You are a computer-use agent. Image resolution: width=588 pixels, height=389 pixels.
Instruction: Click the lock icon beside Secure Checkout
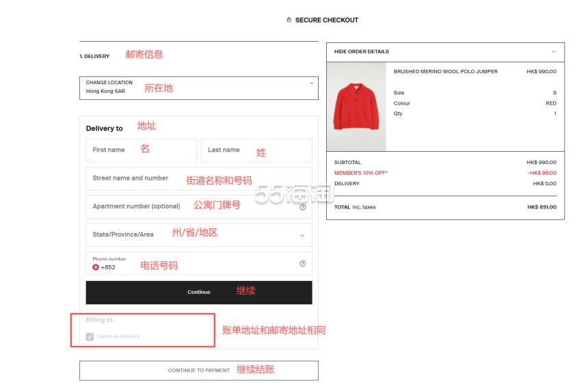coord(289,21)
